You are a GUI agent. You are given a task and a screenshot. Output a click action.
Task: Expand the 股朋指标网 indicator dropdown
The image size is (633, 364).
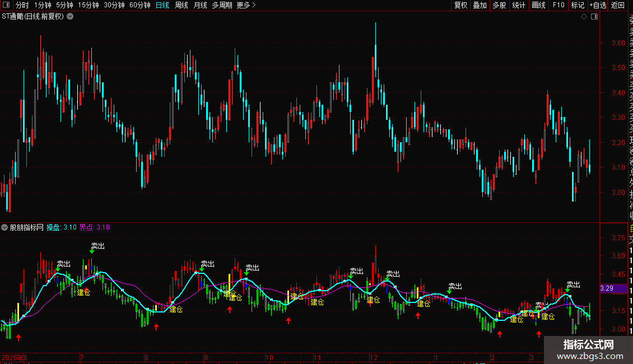pyautogui.click(x=4, y=227)
